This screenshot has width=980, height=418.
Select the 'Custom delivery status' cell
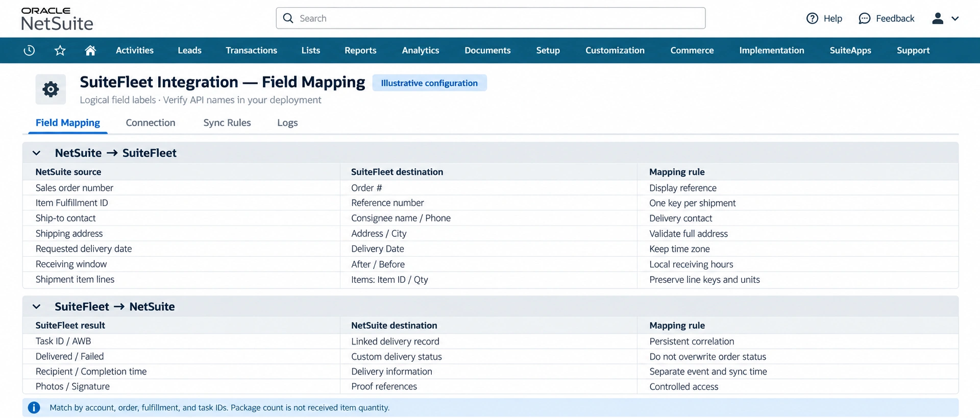(488, 356)
